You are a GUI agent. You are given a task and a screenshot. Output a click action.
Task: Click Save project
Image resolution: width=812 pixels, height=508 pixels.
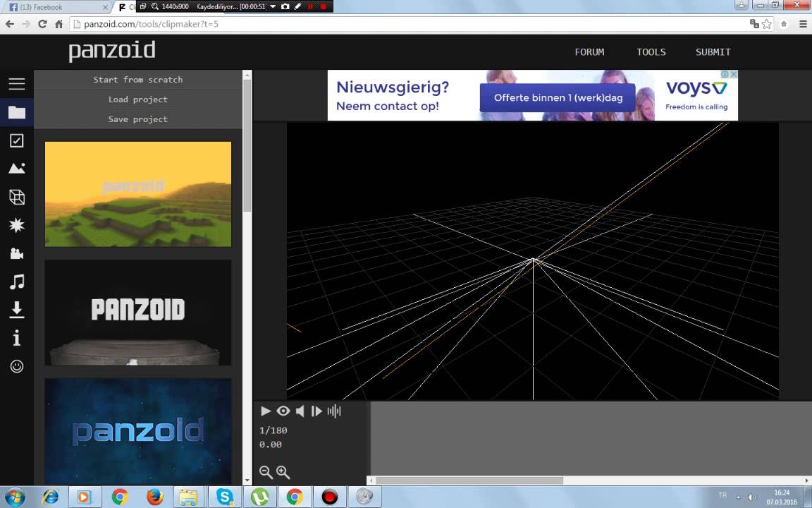(137, 119)
